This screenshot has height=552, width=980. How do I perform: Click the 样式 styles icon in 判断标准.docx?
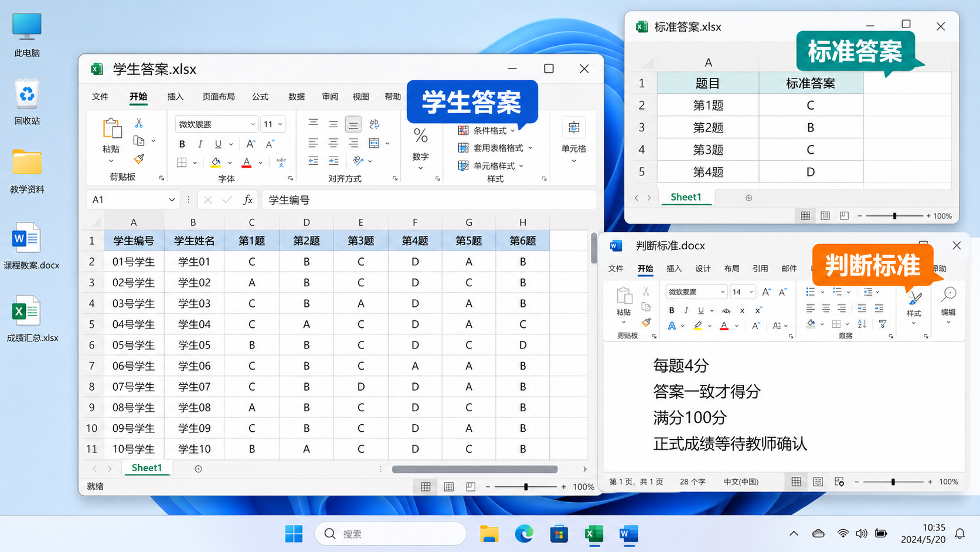pyautogui.click(x=914, y=297)
